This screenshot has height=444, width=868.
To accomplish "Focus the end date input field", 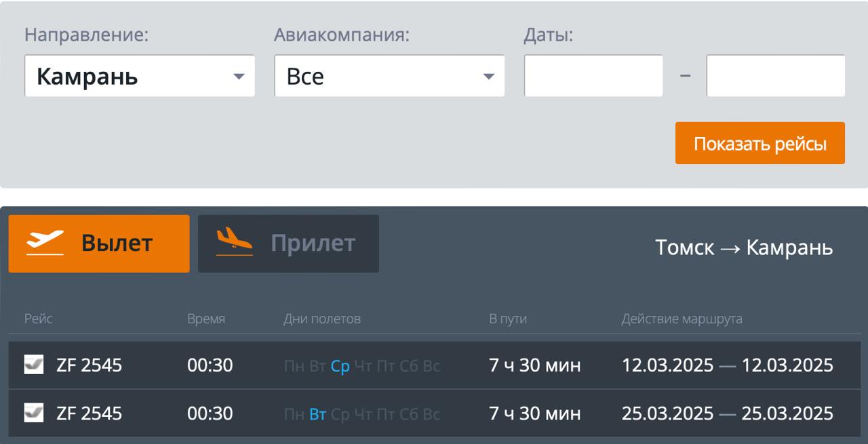I will click(x=775, y=76).
